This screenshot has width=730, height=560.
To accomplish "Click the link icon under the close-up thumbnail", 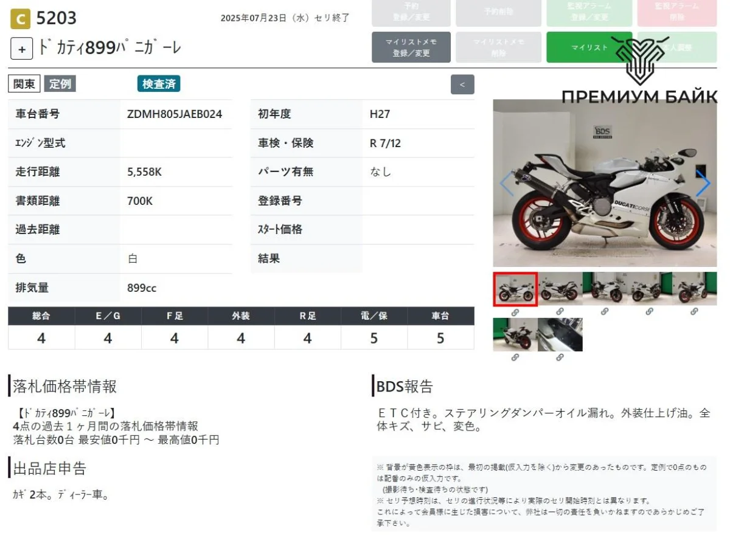I will [560, 358].
